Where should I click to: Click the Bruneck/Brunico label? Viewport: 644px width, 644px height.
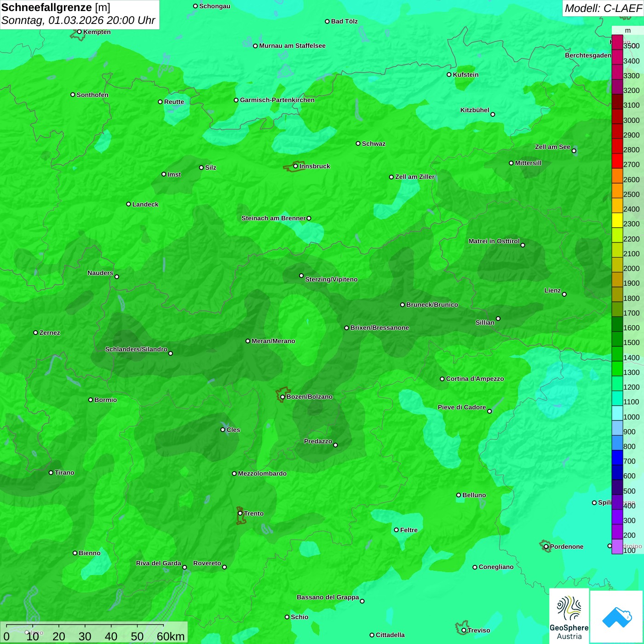click(x=432, y=305)
